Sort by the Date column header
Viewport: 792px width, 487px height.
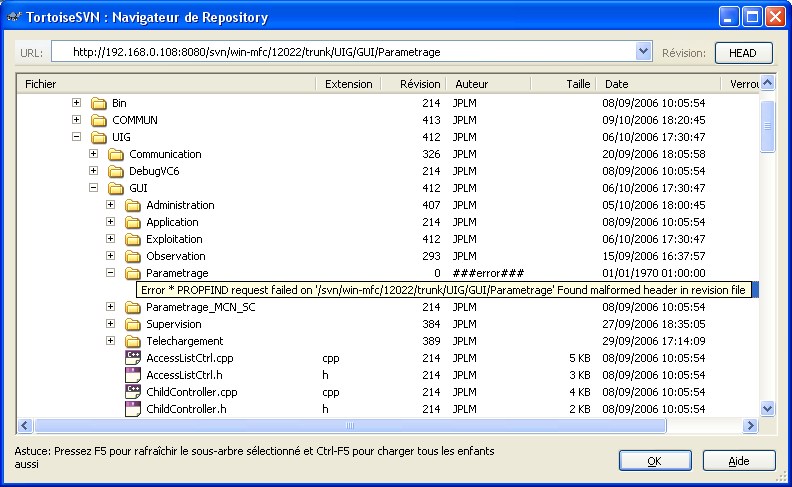[x=659, y=84]
